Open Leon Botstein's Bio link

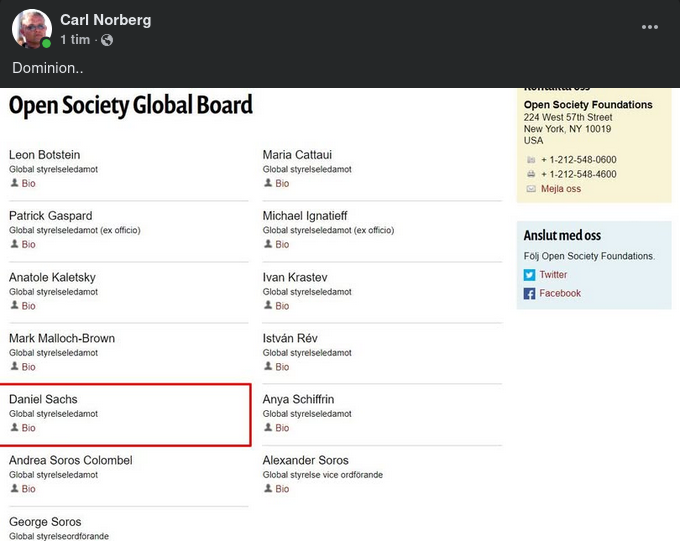(29, 184)
